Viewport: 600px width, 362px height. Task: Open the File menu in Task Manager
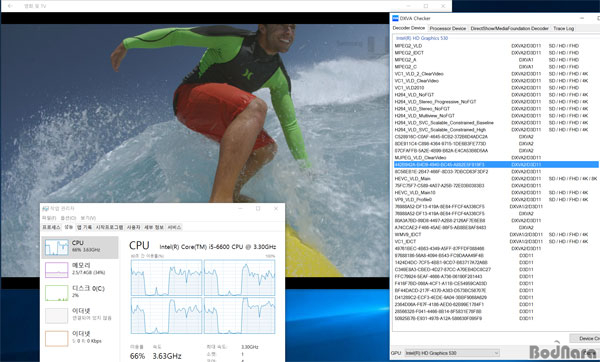[x=49, y=218]
